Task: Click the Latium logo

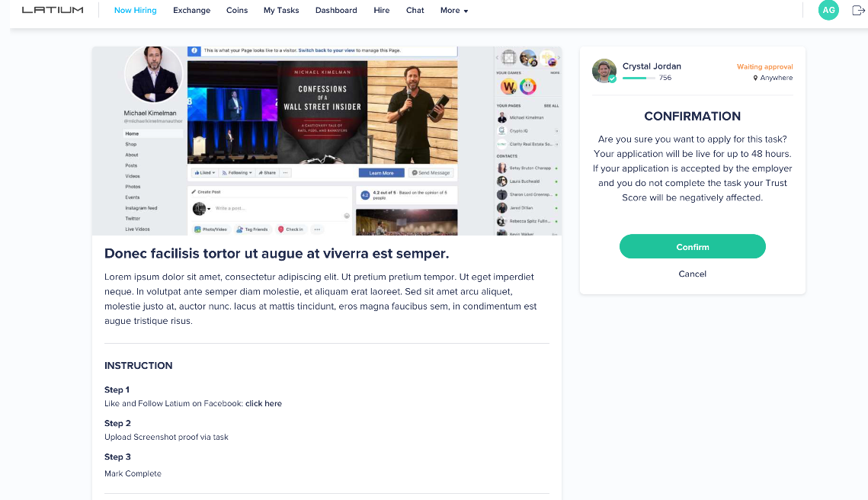Action: tap(53, 10)
